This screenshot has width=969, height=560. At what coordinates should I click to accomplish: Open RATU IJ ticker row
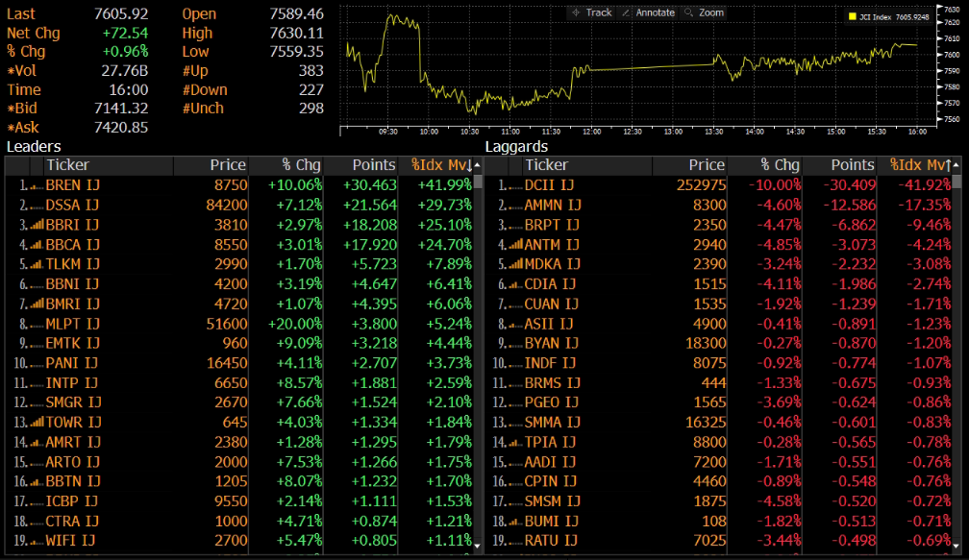coord(551,541)
